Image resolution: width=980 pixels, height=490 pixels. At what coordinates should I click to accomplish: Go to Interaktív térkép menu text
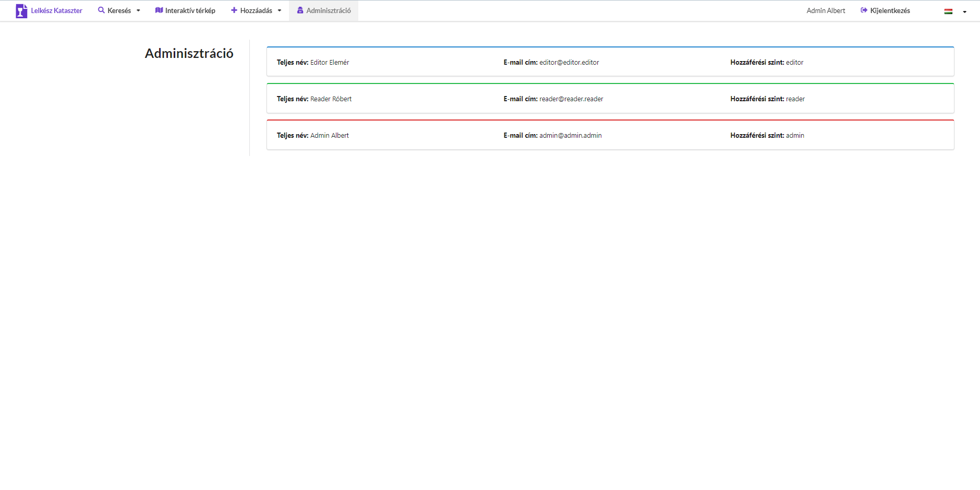click(190, 11)
